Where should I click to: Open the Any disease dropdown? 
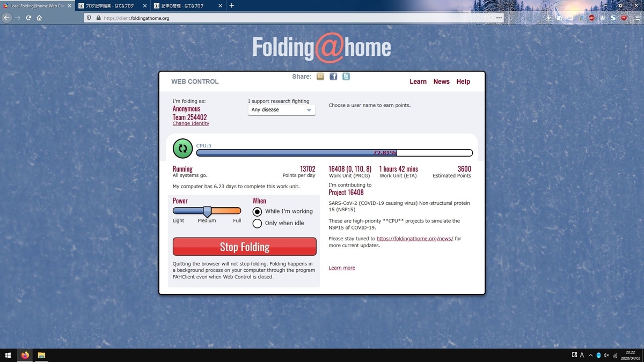[281, 110]
